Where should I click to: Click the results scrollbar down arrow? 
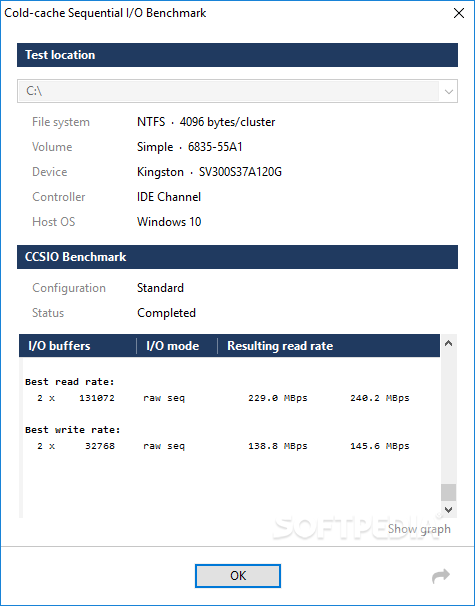click(448, 510)
